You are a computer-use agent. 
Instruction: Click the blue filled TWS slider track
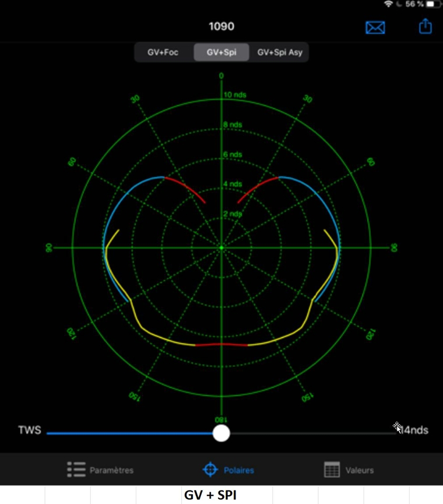pyautogui.click(x=128, y=433)
